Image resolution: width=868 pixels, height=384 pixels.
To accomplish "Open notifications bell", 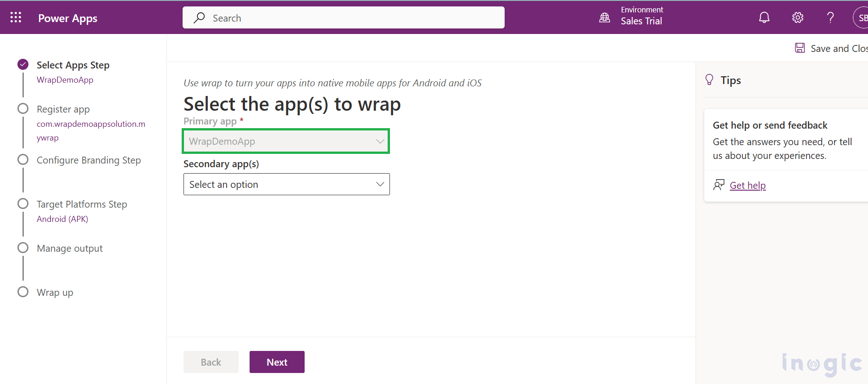I will point(764,17).
